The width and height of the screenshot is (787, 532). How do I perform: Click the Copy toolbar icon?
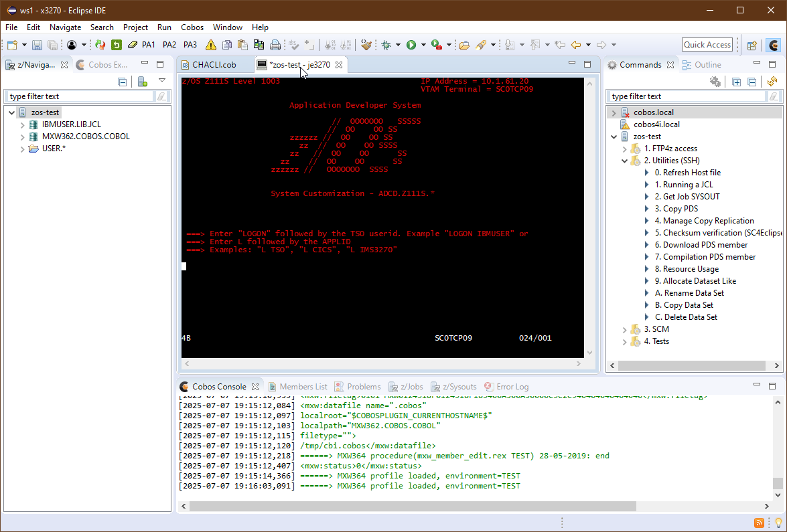227,45
